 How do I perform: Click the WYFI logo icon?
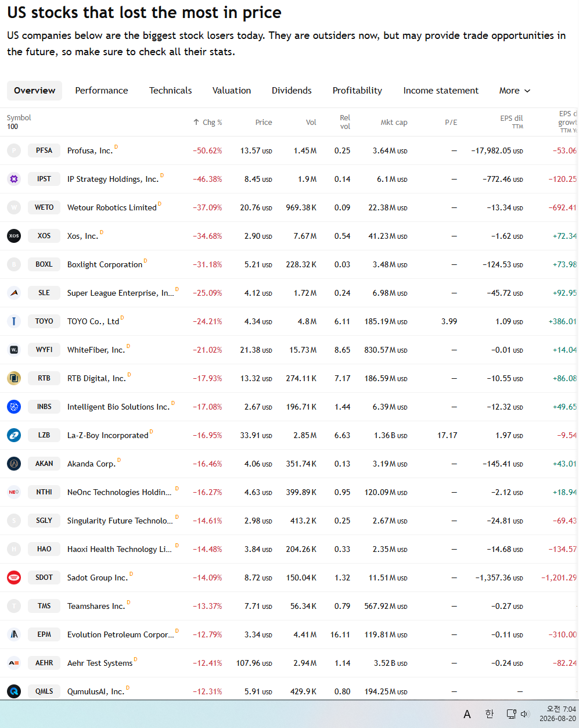pyautogui.click(x=14, y=350)
